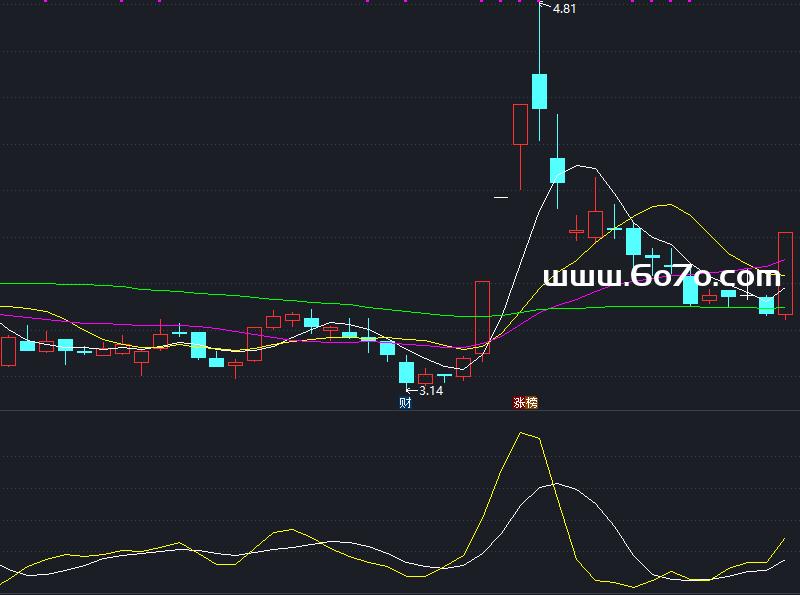Click the tall white hollow candle before the gap
Screen dimensions: 800x595
coord(482,313)
